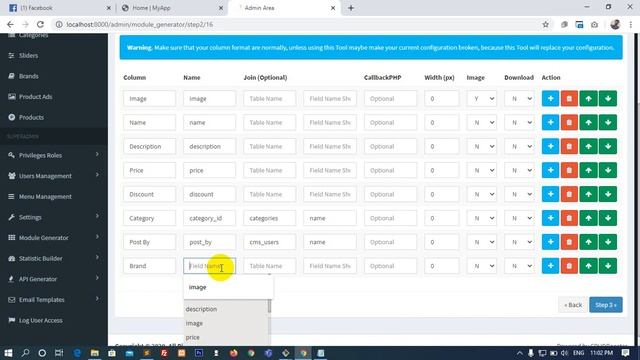Reload the browser page

click(x=40, y=24)
